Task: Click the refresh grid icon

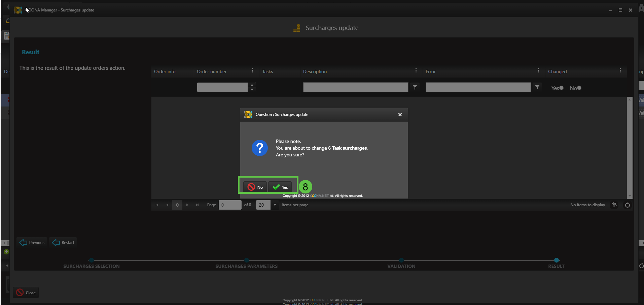Action: (627, 205)
